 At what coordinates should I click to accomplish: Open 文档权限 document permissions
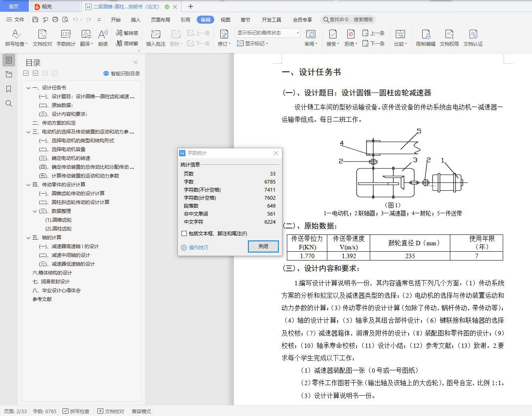(x=449, y=38)
